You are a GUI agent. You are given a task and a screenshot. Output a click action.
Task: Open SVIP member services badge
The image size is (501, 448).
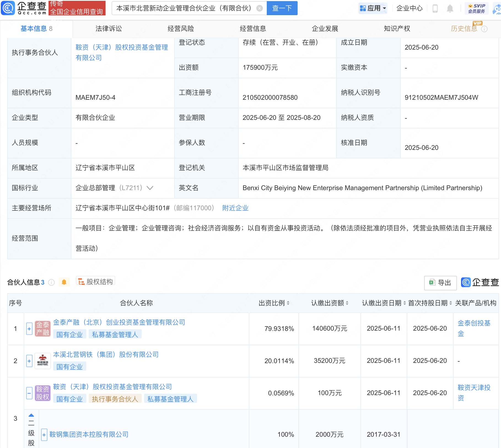tap(477, 8)
